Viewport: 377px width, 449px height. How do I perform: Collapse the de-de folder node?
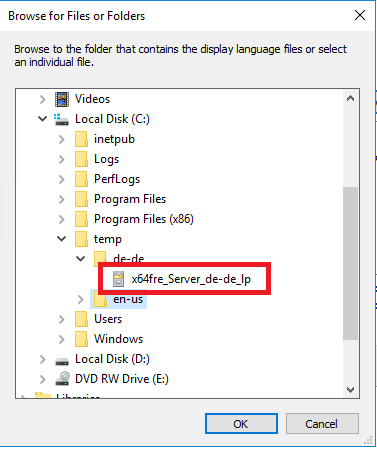tap(81, 259)
